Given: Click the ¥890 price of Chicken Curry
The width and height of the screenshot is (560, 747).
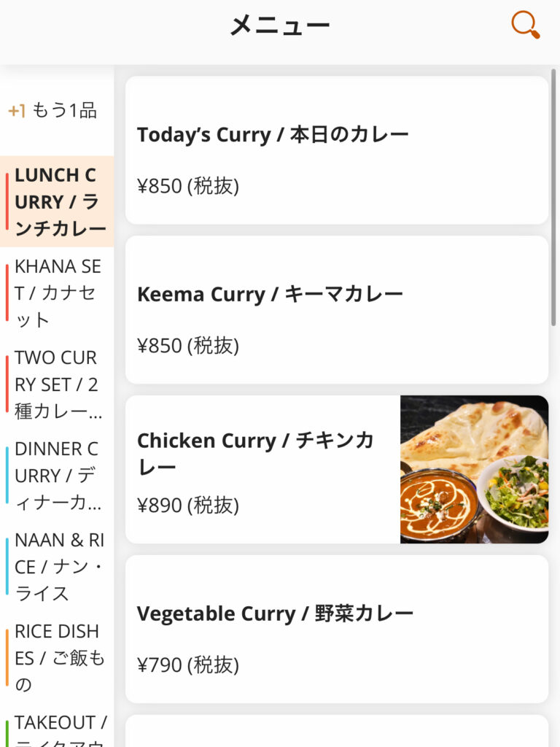Looking at the screenshot, I should [187, 505].
